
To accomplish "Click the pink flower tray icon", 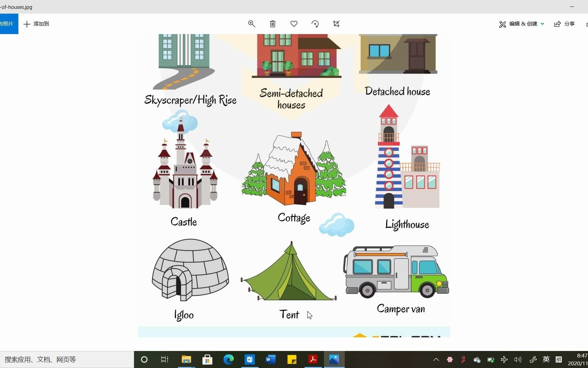I will pyautogui.click(x=450, y=359).
